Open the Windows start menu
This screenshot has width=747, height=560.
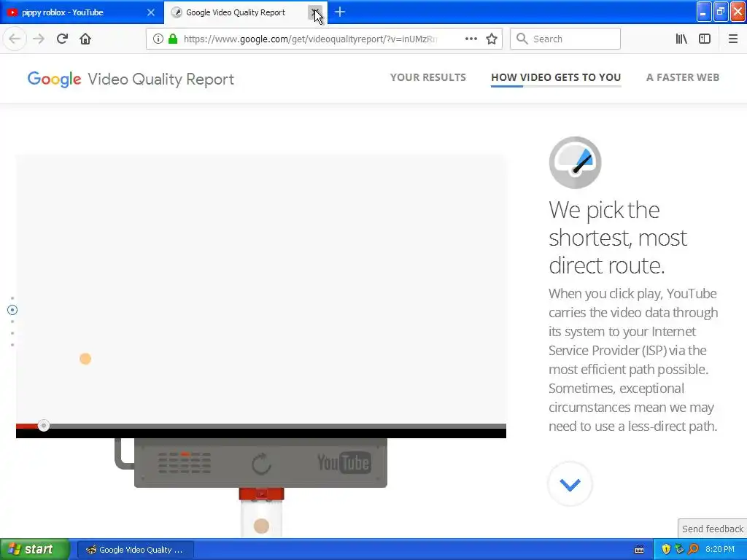point(34,550)
